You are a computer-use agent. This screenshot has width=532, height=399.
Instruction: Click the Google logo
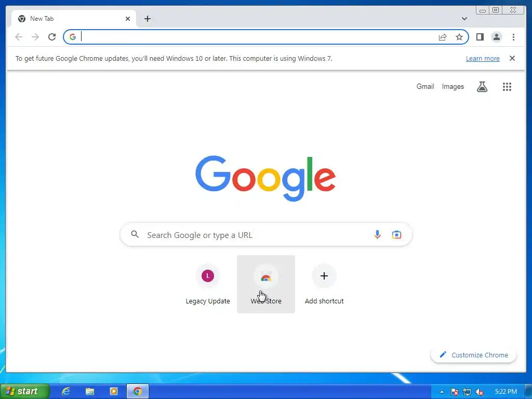265,178
